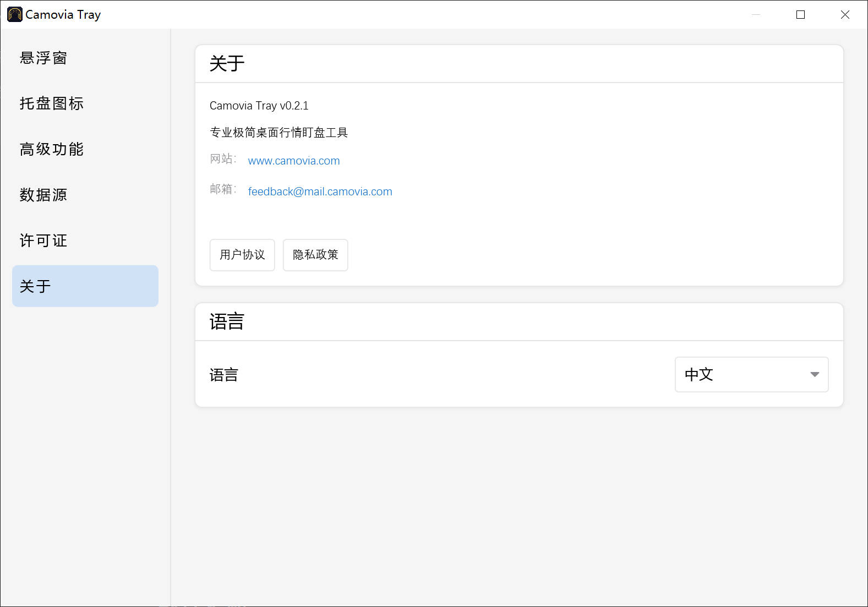
Task: Click the feedback@mail.camovia.com email link
Action: [320, 192]
